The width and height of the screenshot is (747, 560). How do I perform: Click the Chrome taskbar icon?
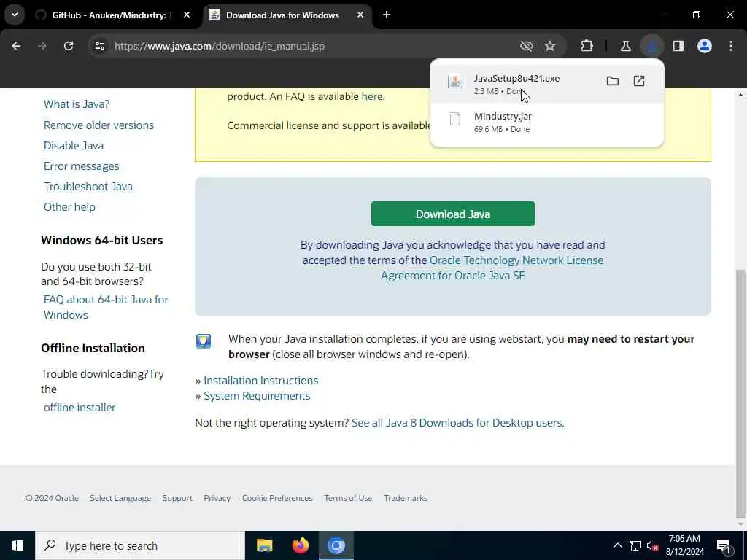[336, 545]
